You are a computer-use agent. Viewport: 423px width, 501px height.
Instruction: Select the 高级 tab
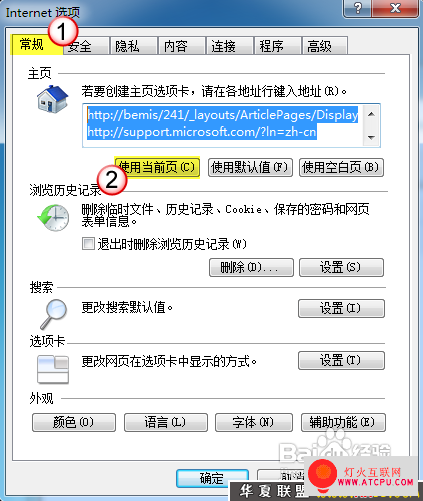[x=325, y=46]
